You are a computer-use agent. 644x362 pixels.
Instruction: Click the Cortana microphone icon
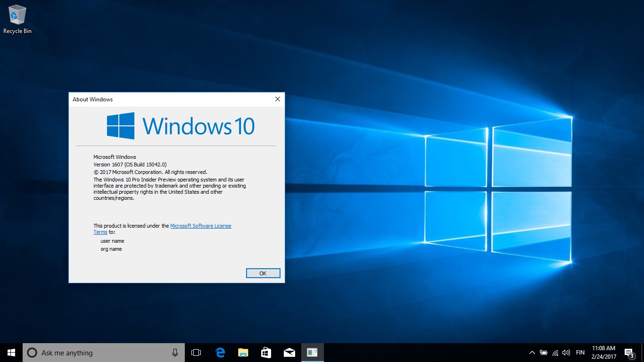(175, 353)
